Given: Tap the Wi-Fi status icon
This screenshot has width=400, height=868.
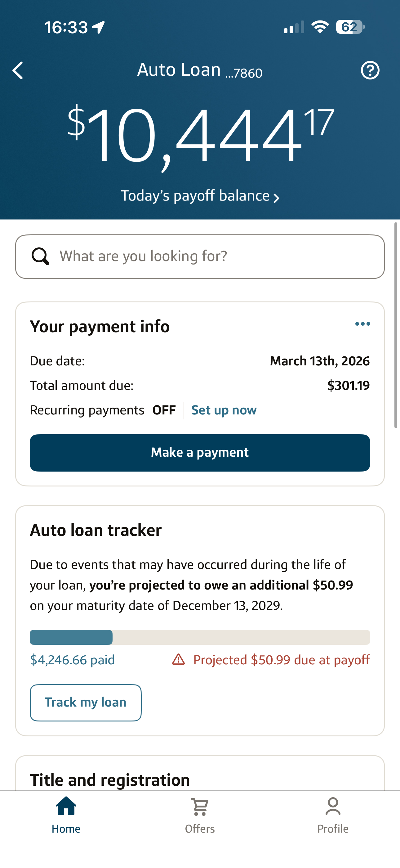Looking at the screenshot, I should [x=320, y=27].
